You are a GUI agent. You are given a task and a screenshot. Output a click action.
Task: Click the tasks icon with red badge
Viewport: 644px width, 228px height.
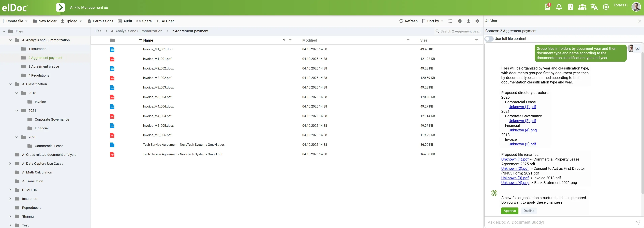[x=547, y=7]
